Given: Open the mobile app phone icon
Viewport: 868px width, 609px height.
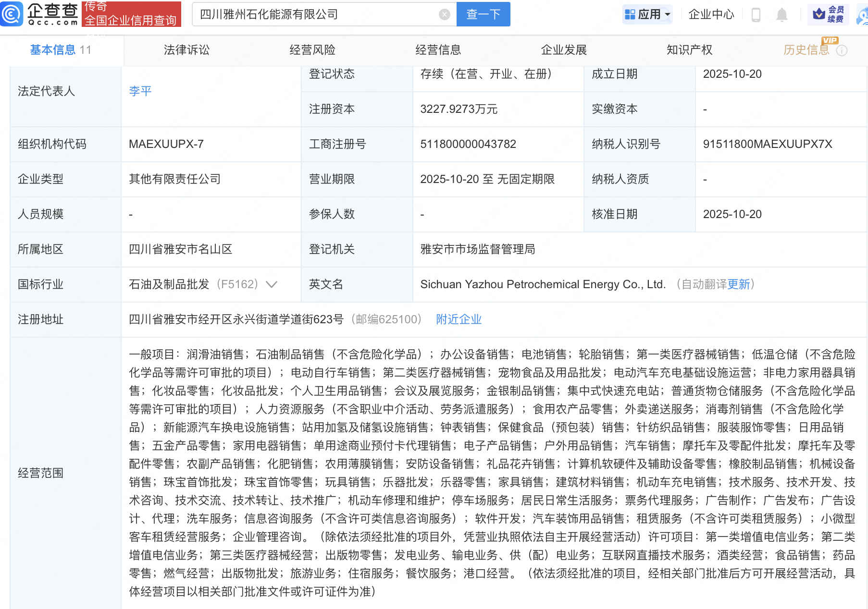Looking at the screenshot, I should pos(756,15).
